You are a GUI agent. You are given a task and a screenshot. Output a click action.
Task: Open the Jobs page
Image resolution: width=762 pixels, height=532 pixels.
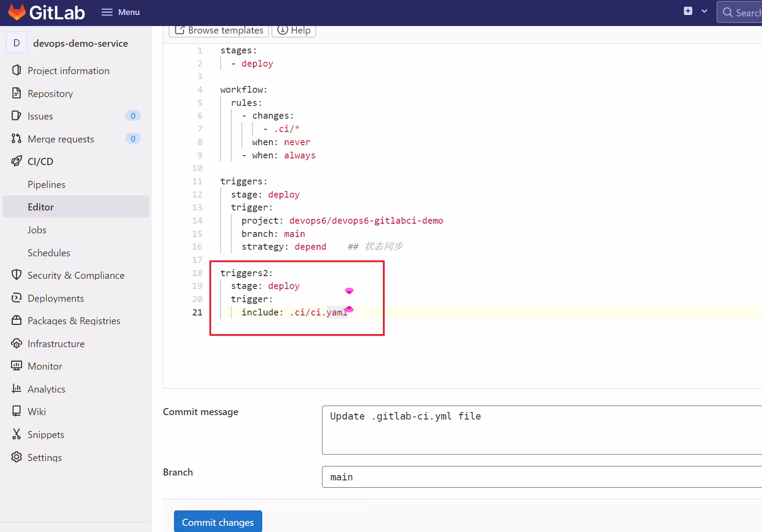click(37, 230)
